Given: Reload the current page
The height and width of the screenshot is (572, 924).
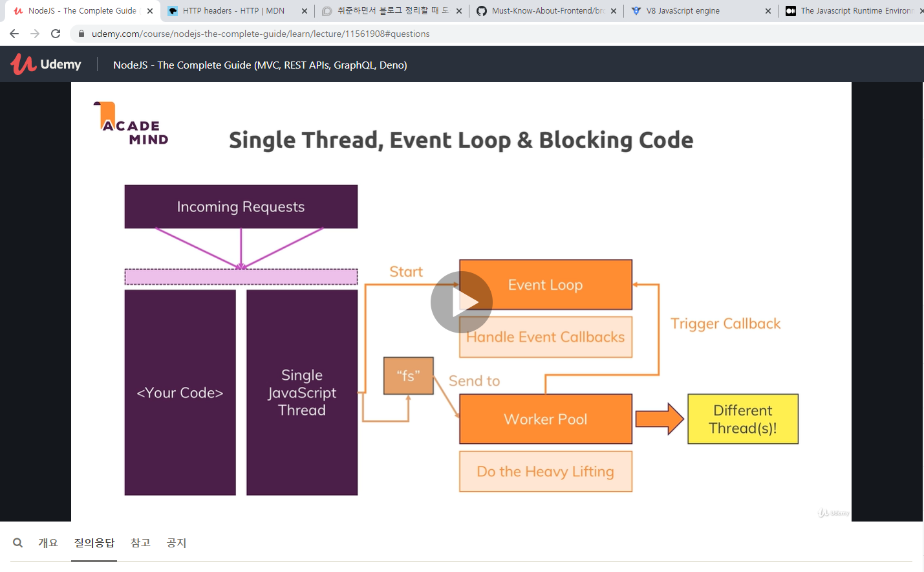Looking at the screenshot, I should pos(56,34).
